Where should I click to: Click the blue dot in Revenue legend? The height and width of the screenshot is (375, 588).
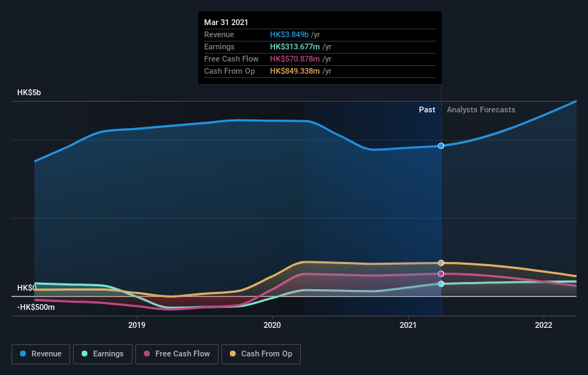point(23,354)
